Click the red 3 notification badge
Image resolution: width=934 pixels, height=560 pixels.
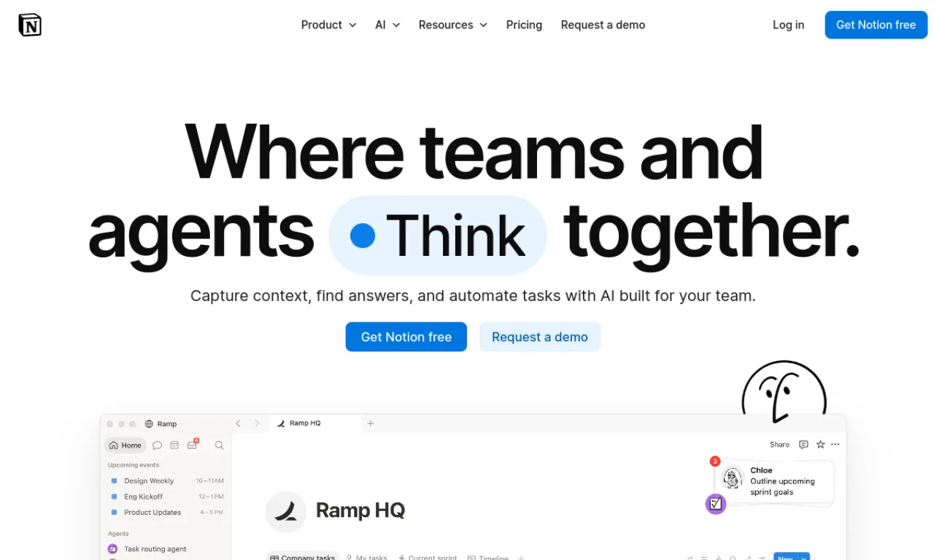point(715,462)
